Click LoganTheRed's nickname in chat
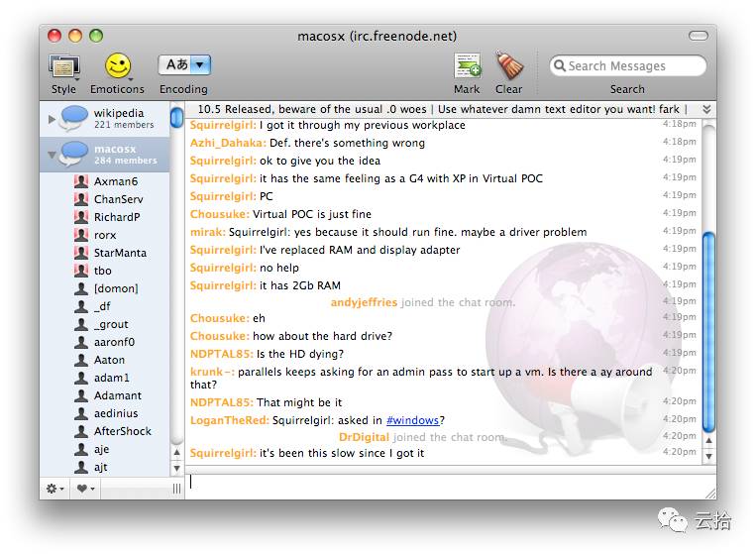The width and height of the screenshot is (756, 554). (230, 420)
